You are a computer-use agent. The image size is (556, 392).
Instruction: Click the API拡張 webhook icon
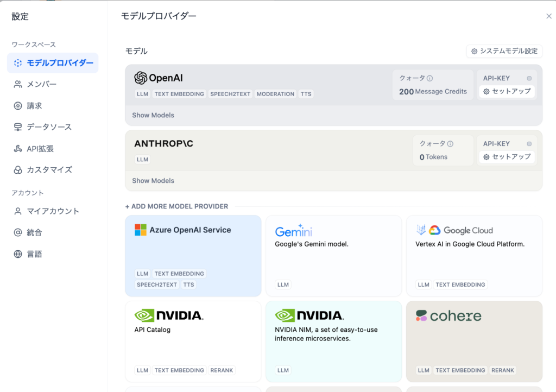click(18, 149)
